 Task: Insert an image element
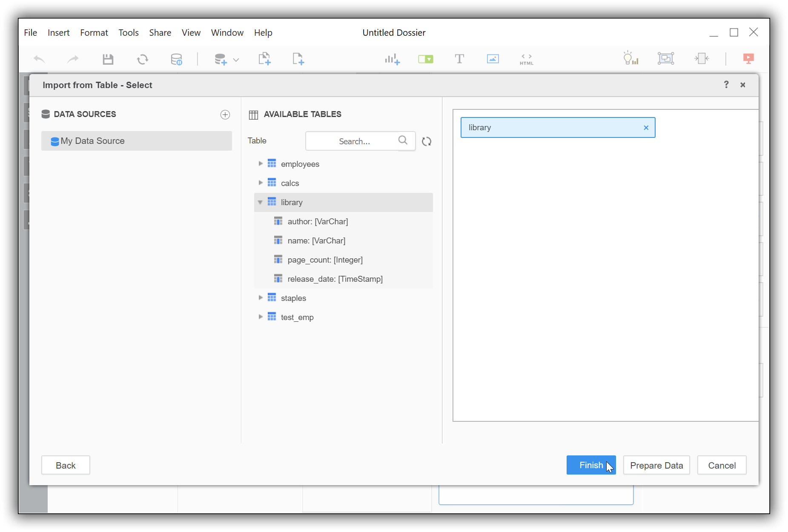pos(493,59)
